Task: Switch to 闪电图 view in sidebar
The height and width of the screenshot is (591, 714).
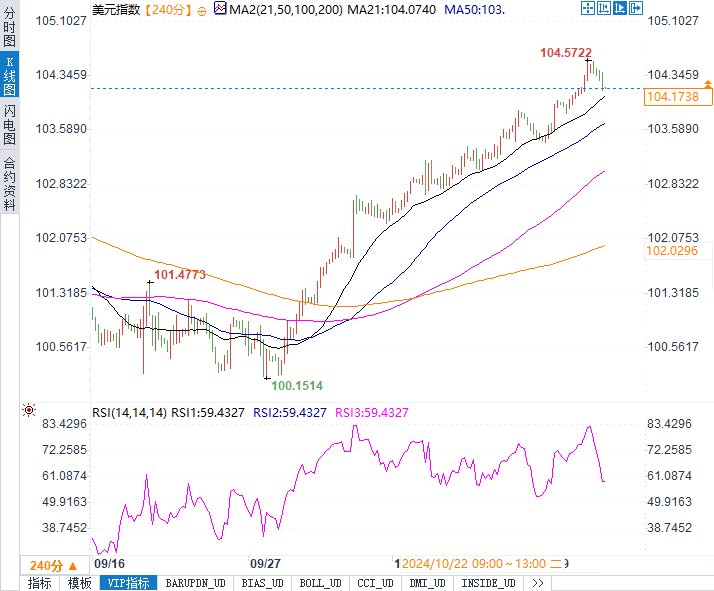Action: pyautogui.click(x=10, y=125)
